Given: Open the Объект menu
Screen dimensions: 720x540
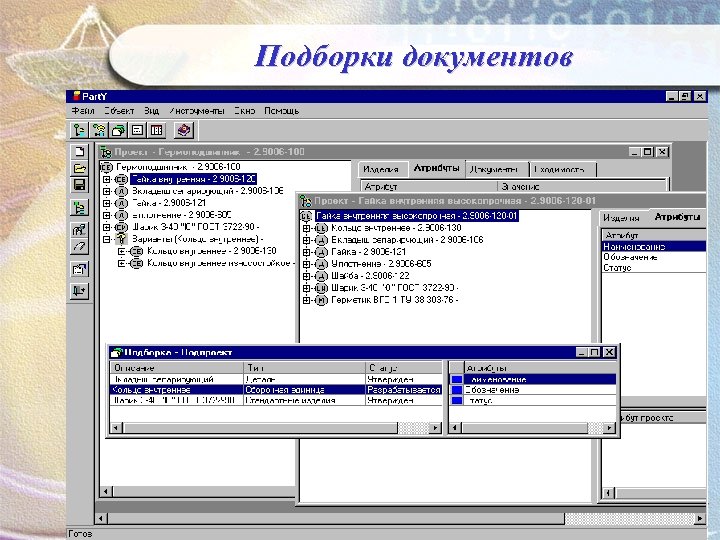Looking at the screenshot, I should 118,111.
